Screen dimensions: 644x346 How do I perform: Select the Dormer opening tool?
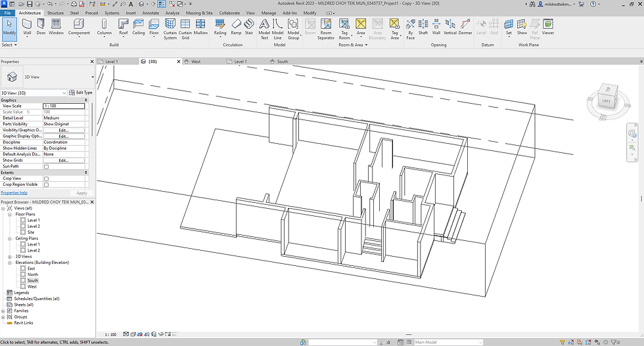(465, 27)
